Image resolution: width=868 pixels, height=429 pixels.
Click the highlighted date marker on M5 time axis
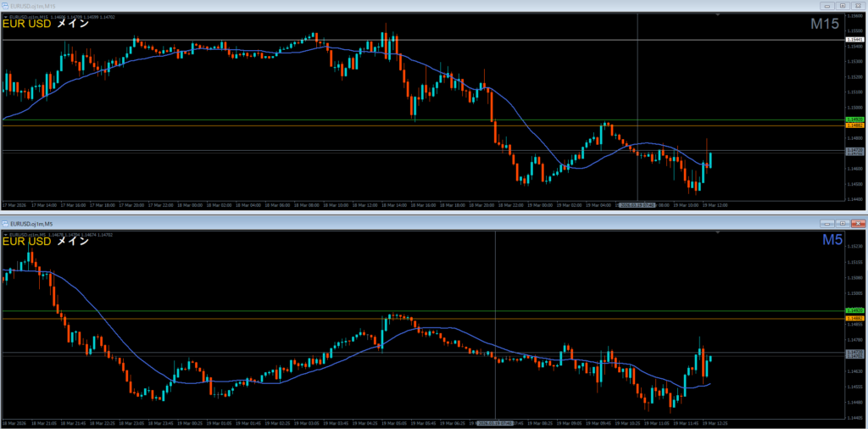click(494, 421)
